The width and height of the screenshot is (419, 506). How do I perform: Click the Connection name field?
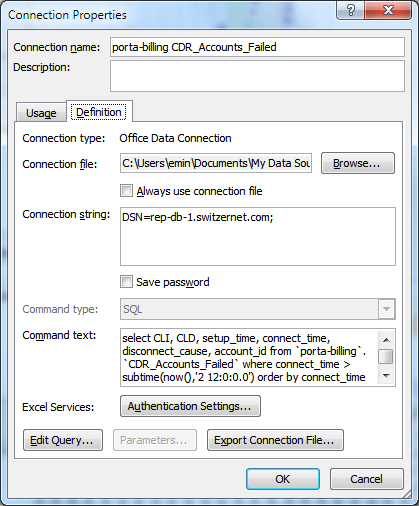pos(257,47)
